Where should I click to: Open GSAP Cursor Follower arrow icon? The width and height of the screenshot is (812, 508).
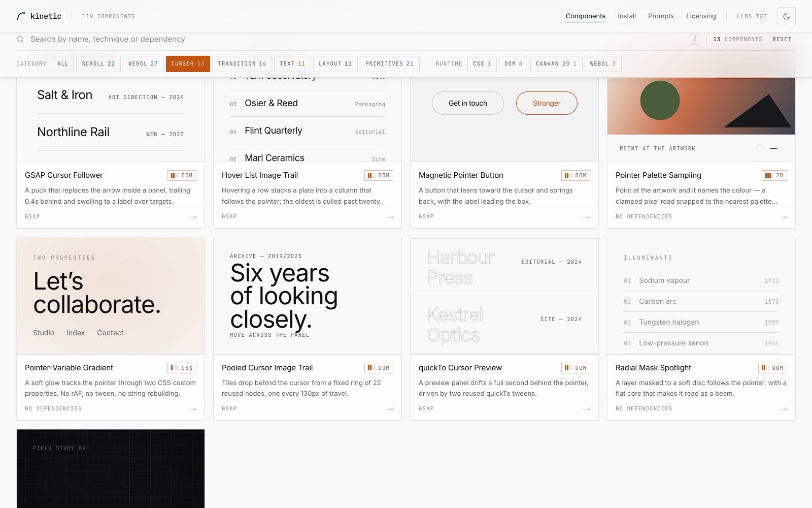193,217
